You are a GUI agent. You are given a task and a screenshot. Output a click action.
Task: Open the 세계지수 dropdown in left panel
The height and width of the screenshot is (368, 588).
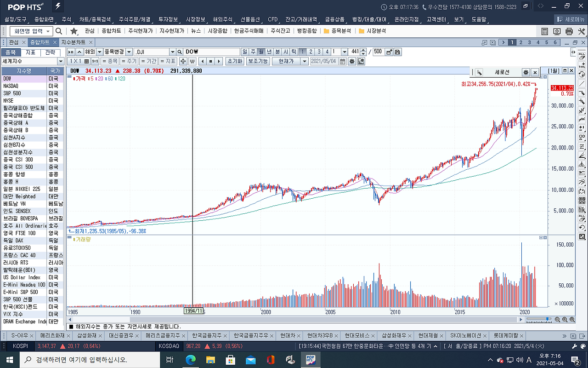click(60, 61)
